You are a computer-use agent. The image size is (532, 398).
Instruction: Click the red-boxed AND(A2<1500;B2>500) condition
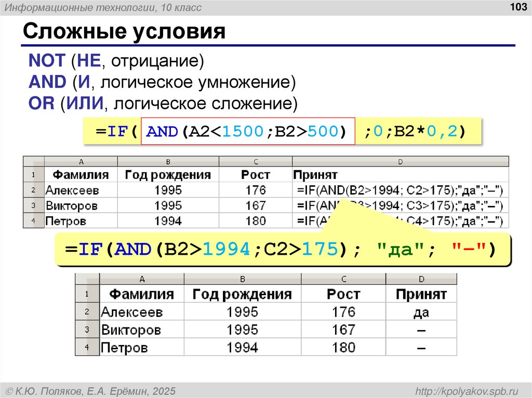point(248,131)
